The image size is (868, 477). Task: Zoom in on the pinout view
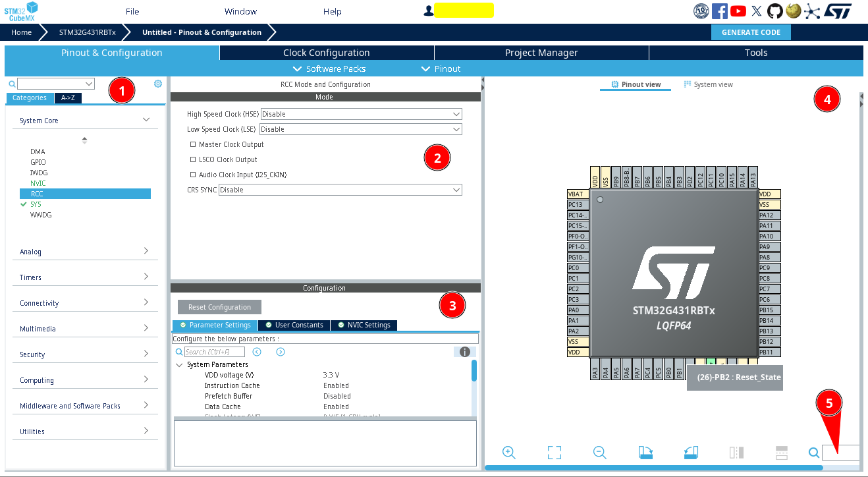pos(508,453)
